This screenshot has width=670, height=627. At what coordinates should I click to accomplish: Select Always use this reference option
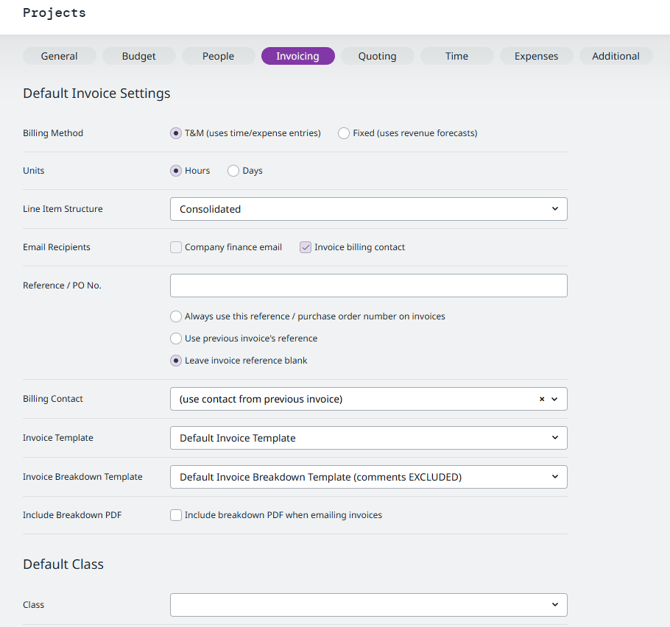click(176, 316)
